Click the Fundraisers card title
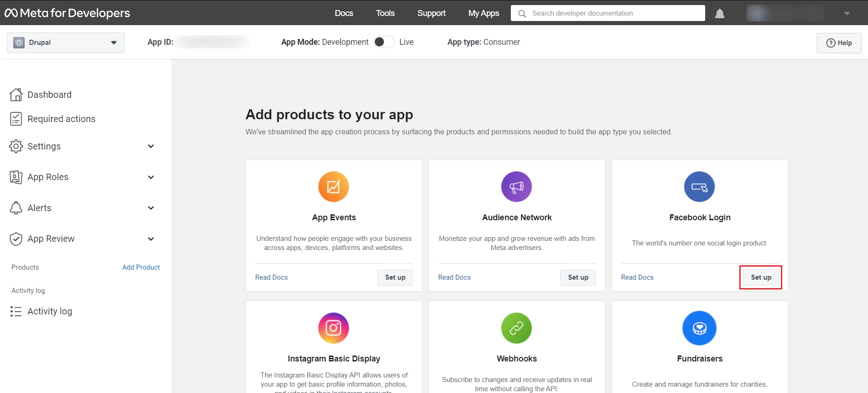The width and height of the screenshot is (868, 393). [x=700, y=359]
